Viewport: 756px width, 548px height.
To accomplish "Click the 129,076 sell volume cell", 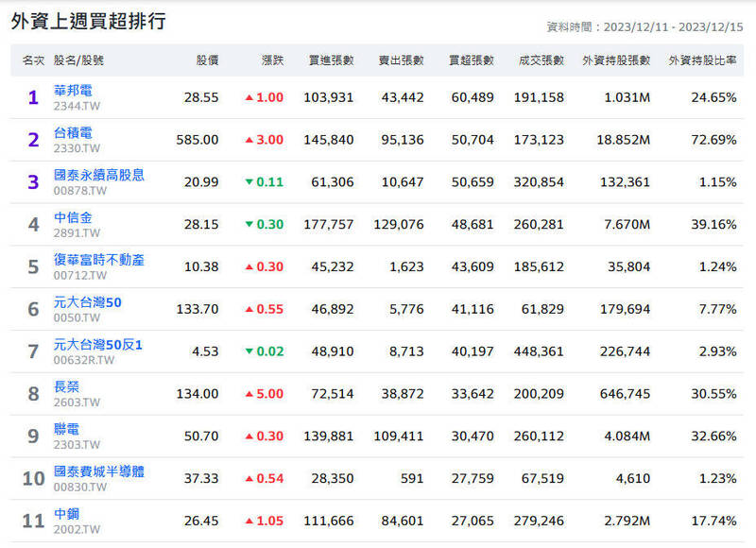I will (398, 225).
